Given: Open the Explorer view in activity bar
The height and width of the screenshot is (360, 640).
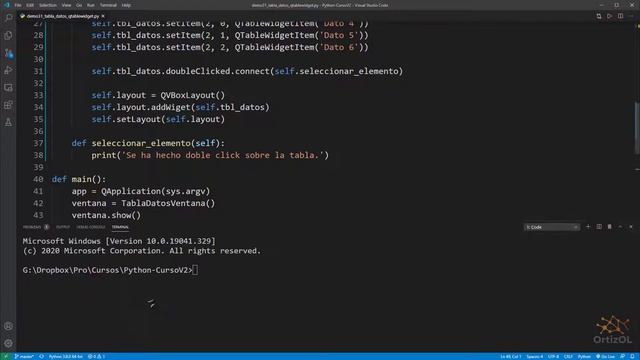Looking at the screenshot, I should tap(8, 36).
